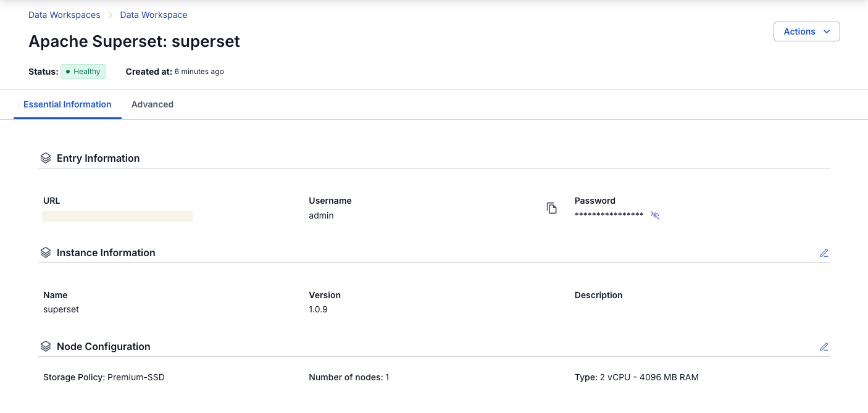Select the Essential Information tab

67,104
